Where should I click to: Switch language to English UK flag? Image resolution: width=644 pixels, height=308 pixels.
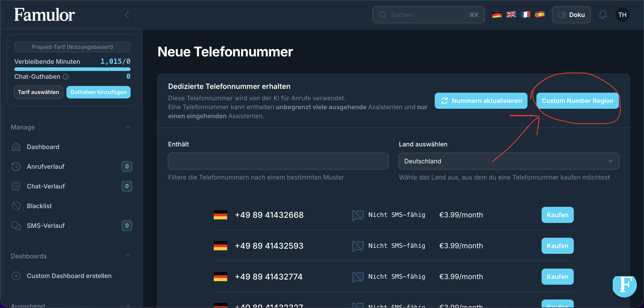(x=511, y=15)
